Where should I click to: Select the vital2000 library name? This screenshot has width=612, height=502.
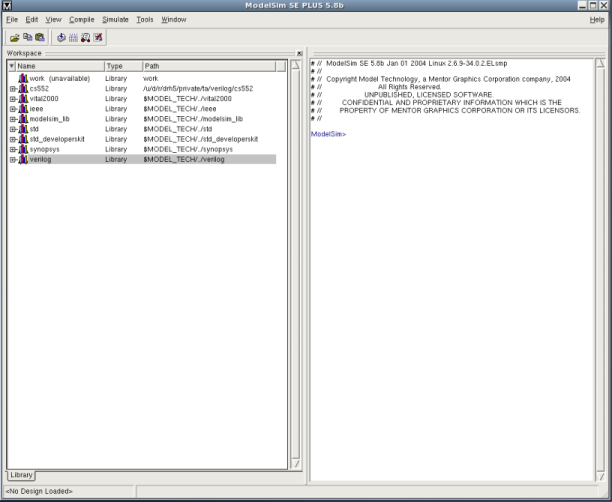(44, 99)
